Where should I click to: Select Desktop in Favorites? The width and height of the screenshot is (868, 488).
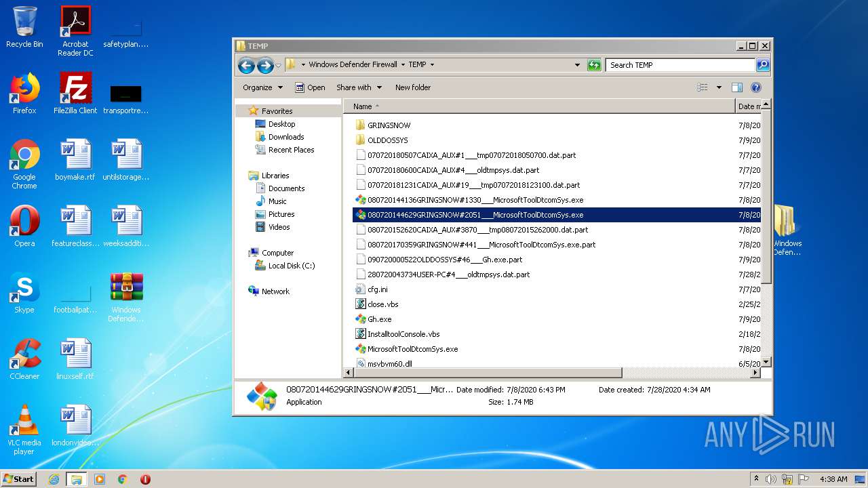[x=281, y=124]
